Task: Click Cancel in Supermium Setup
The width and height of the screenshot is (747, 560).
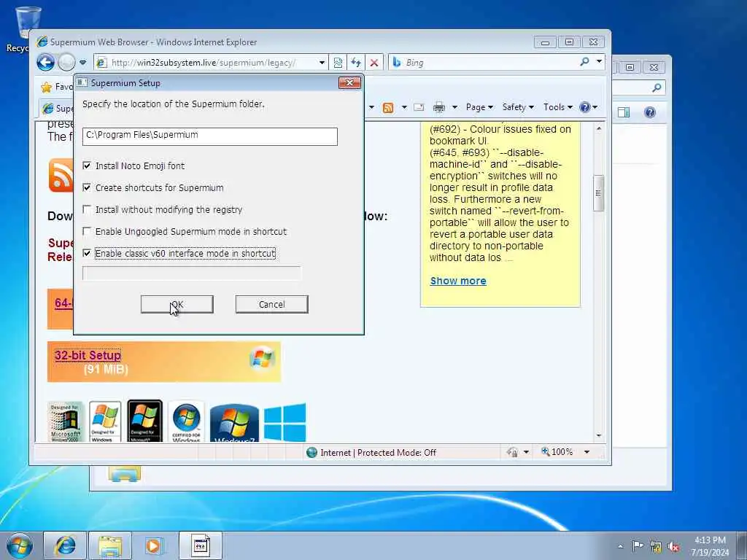Action: (271, 304)
